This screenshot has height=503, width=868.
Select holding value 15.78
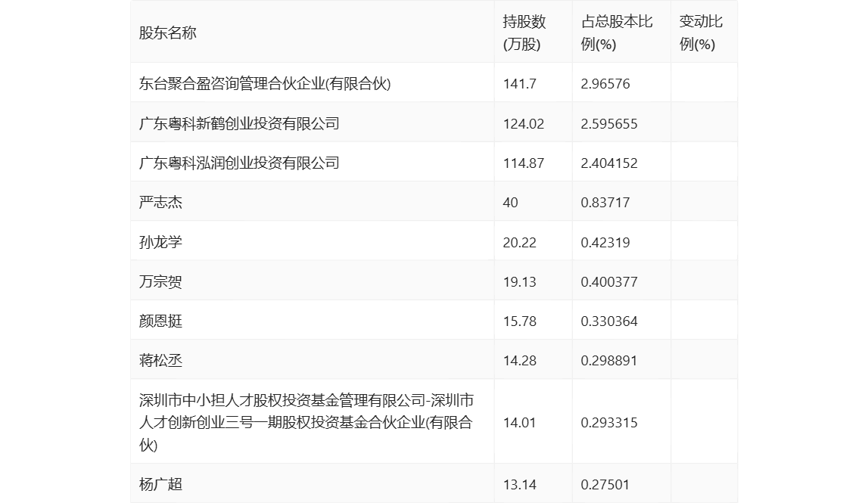(519, 321)
